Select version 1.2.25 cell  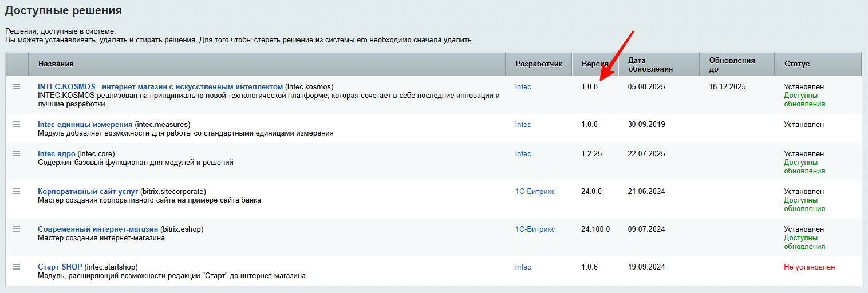pyautogui.click(x=591, y=154)
